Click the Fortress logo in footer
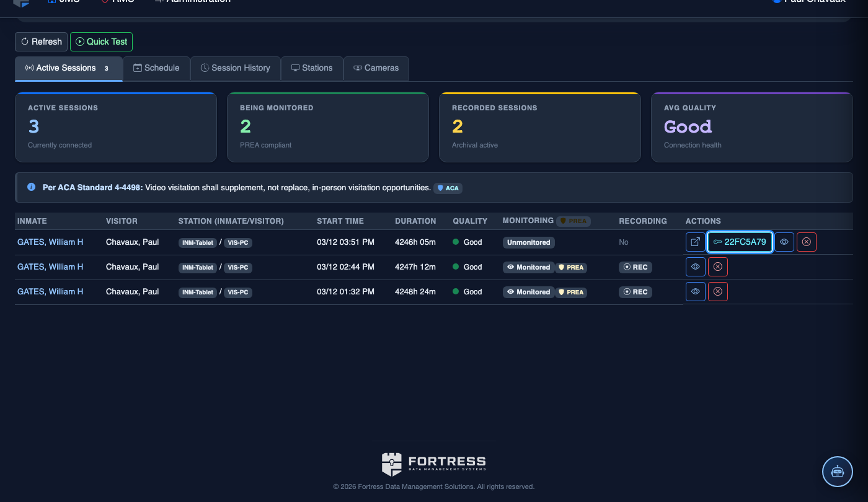This screenshot has width=868, height=502. [x=434, y=464]
